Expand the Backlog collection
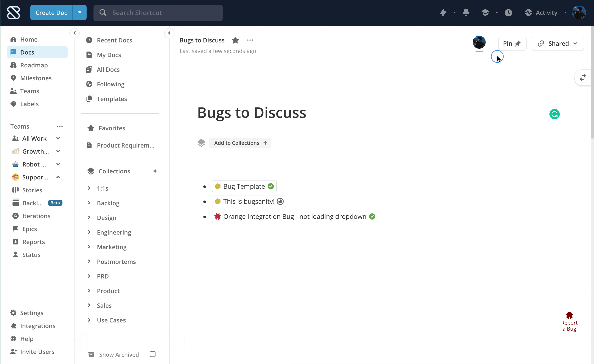The width and height of the screenshot is (594, 364). 89,203
